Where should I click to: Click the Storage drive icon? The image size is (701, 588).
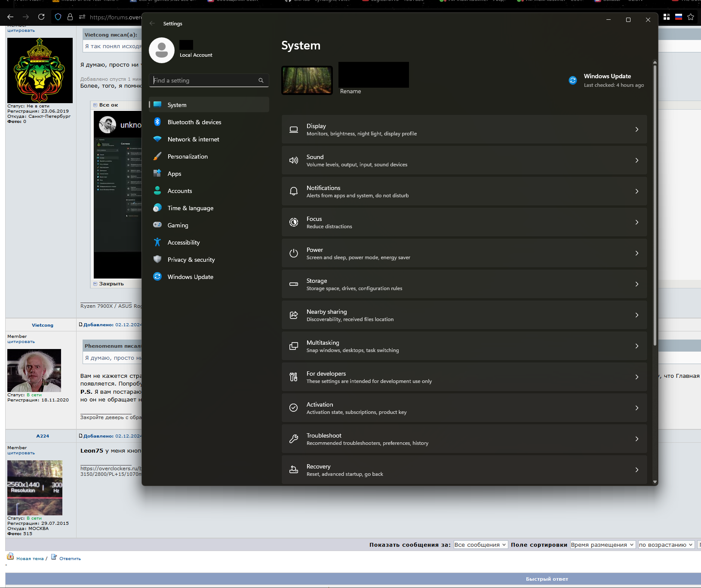(294, 284)
